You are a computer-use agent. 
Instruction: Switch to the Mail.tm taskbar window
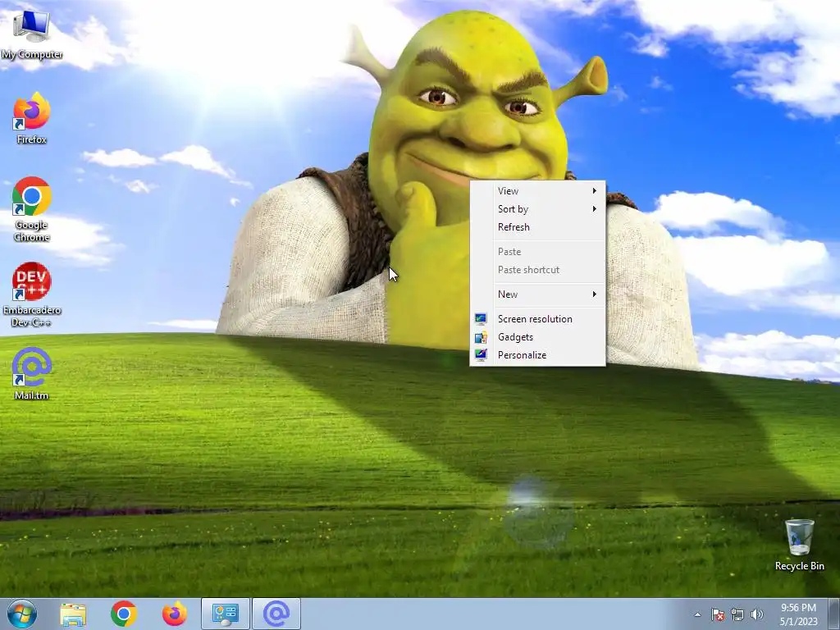click(x=276, y=614)
